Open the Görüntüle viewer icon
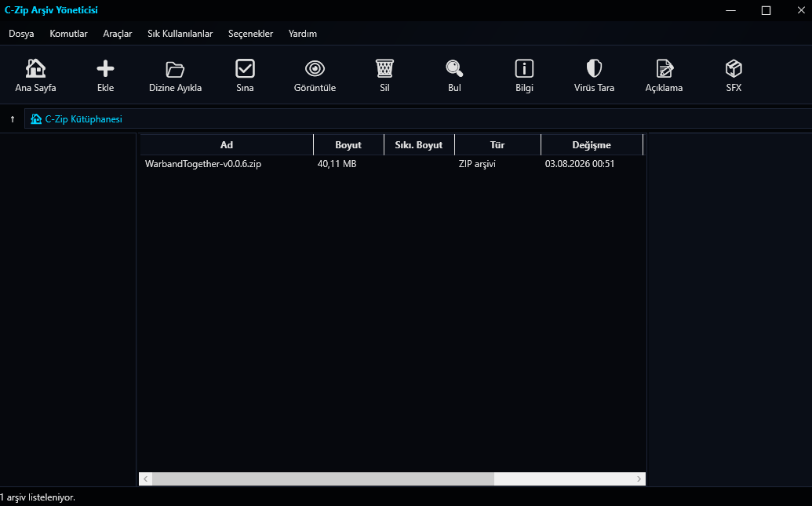Image resolution: width=812 pixels, height=506 pixels. coord(315,68)
